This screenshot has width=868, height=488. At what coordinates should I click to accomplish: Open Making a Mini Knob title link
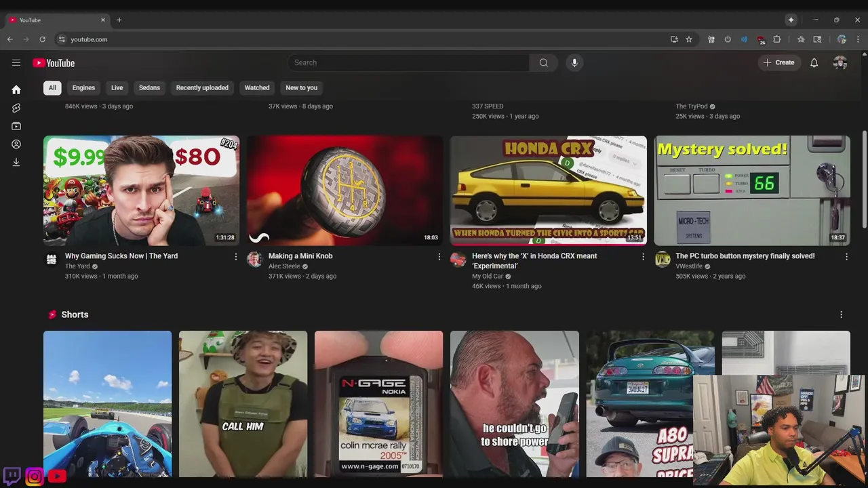click(300, 256)
